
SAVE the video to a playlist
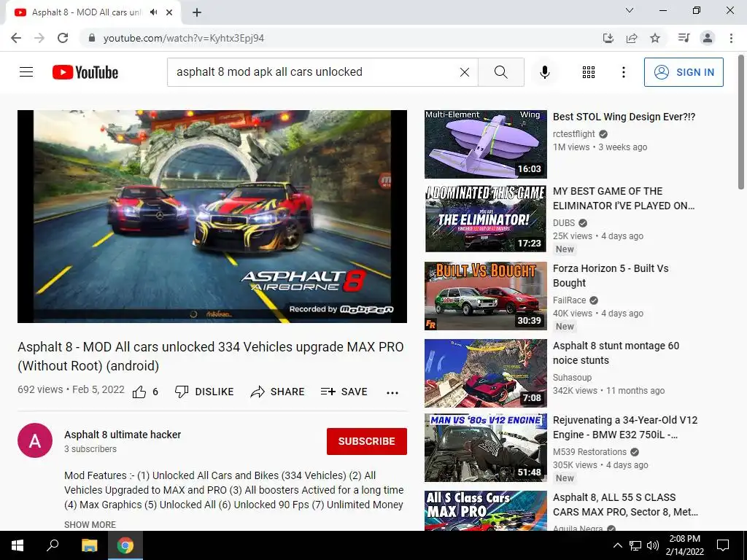pyautogui.click(x=344, y=392)
